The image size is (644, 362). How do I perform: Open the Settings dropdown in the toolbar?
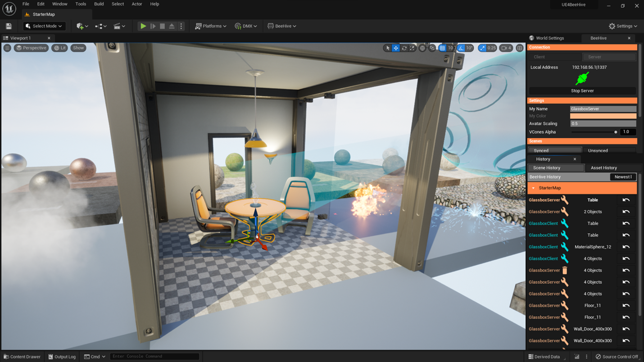pyautogui.click(x=623, y=26)
